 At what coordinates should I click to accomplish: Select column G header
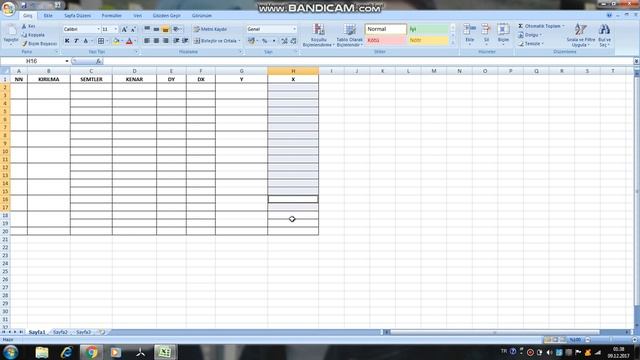click(x=242, y=71)
